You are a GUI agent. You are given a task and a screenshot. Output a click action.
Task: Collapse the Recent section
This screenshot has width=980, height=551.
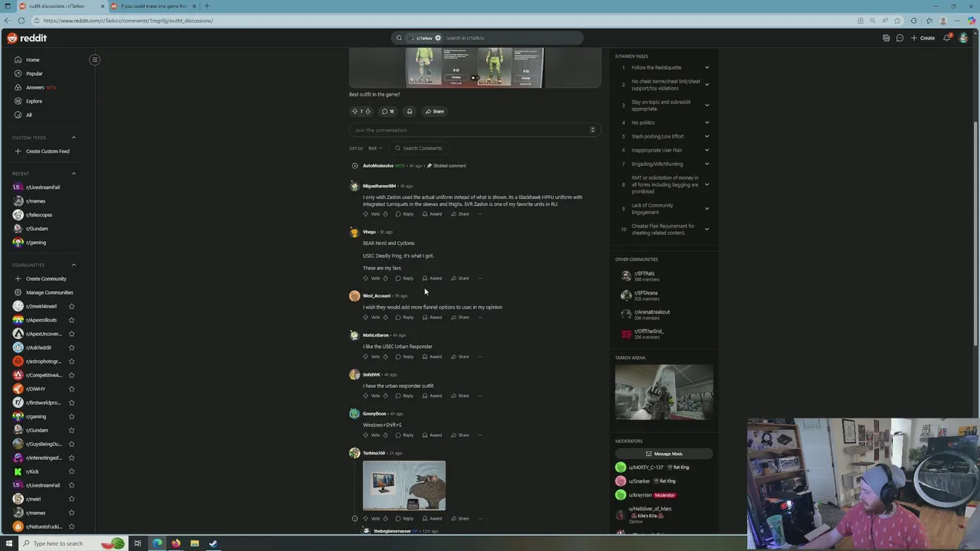73,174
